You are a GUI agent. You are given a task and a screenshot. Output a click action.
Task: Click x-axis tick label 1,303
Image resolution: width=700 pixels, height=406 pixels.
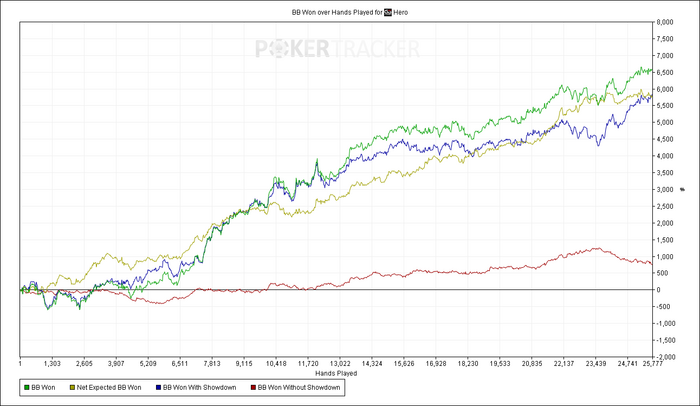pos(52,364)
